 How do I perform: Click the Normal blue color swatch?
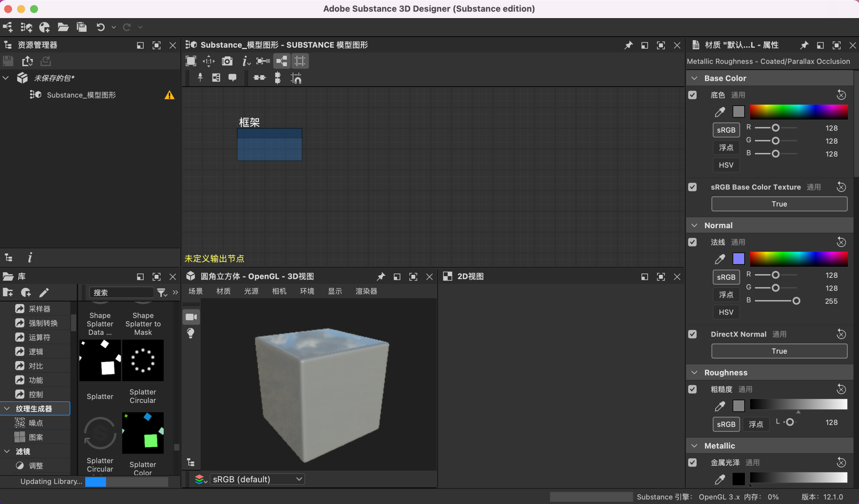pyautogui.click(x=738, y=259)
